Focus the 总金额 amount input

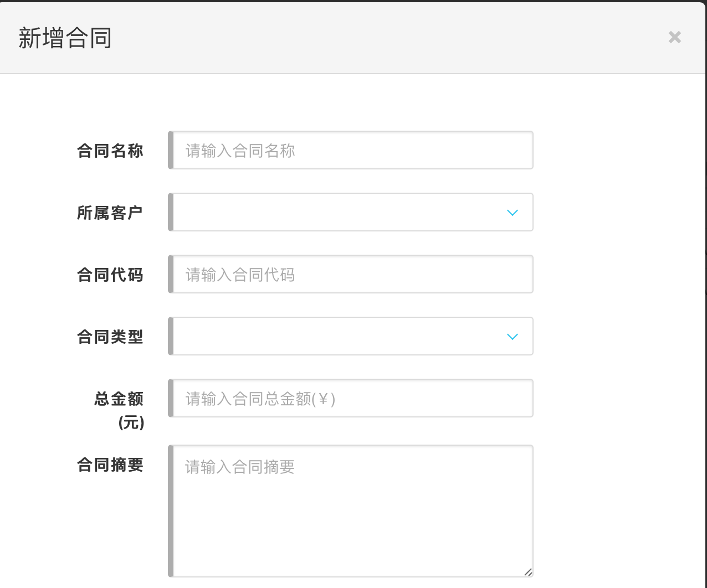(352, 398)
